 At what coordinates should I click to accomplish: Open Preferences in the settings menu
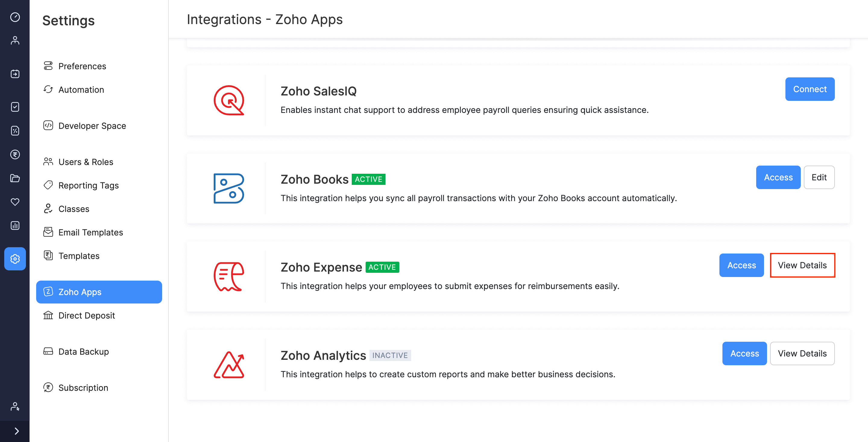pyautogui.click(x=82, y=66)
